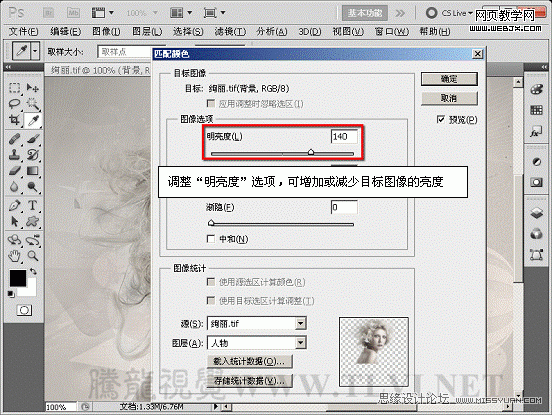
Task: Select the Magic Wand tool
Action: pos(33,103)
